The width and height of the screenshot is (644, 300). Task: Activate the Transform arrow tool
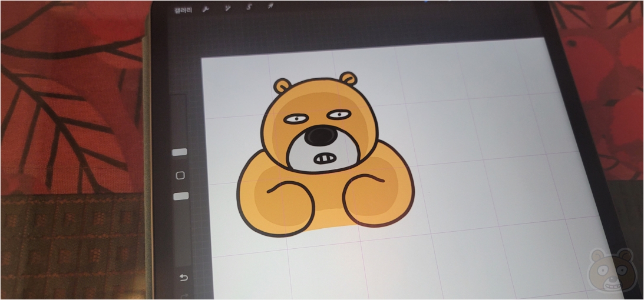pos(270,6)
